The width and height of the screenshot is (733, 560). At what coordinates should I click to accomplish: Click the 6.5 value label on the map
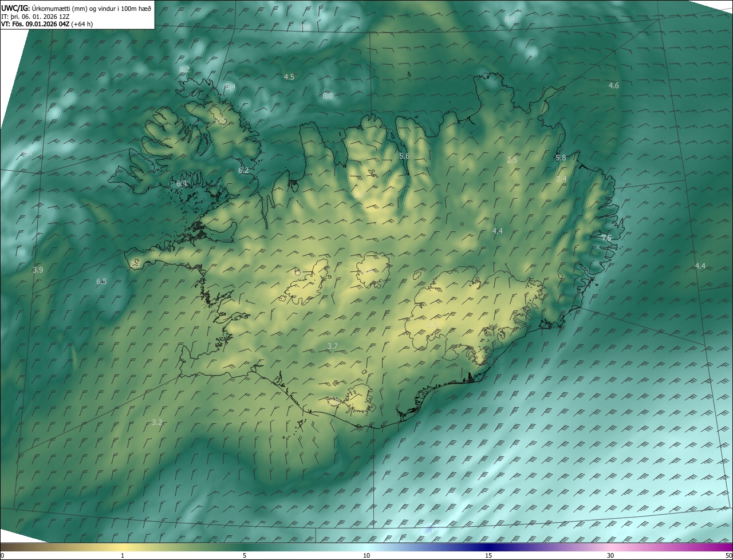coord(101,281)
